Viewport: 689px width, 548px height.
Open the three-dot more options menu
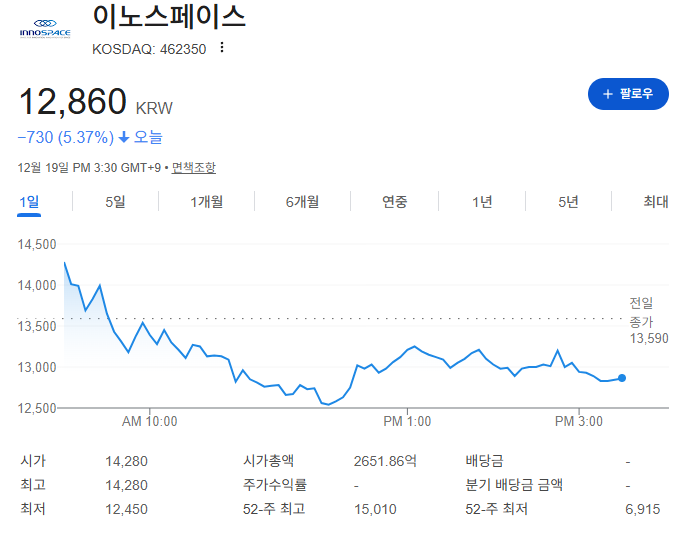coord(222,47)
